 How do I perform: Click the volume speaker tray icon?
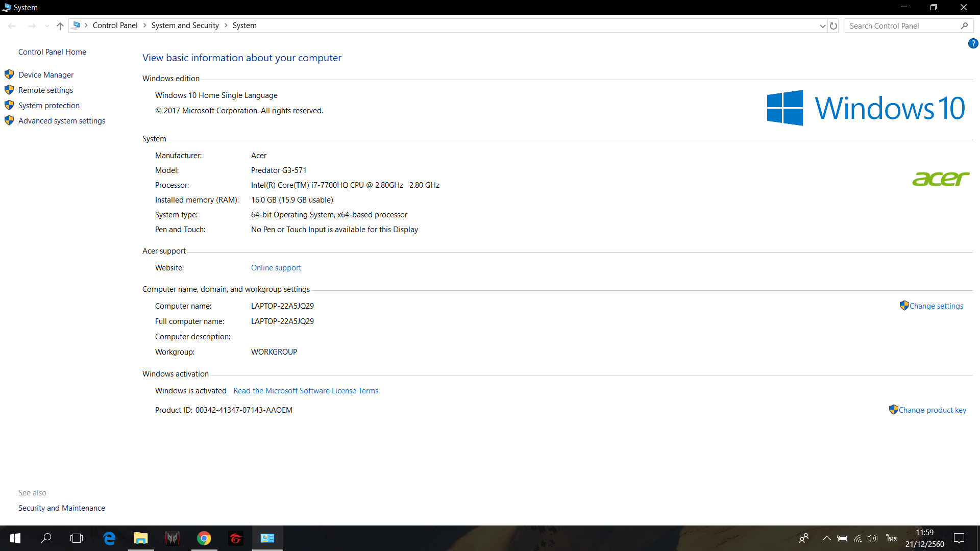[x=872, y=538]
